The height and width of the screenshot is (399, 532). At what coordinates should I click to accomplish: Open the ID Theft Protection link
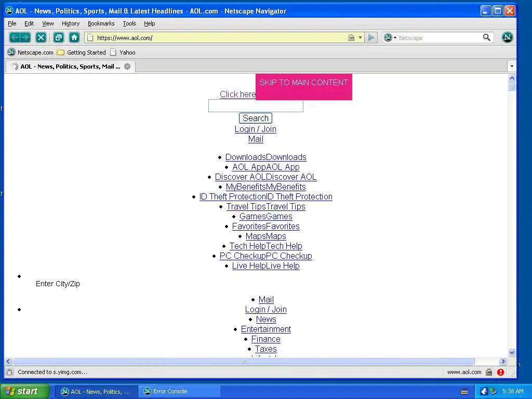265,196
